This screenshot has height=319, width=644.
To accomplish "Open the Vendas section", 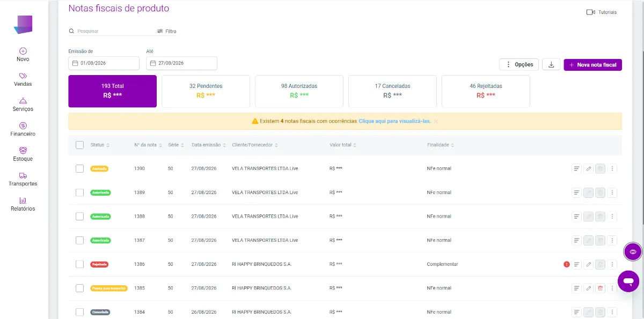I will coord(23,79).
